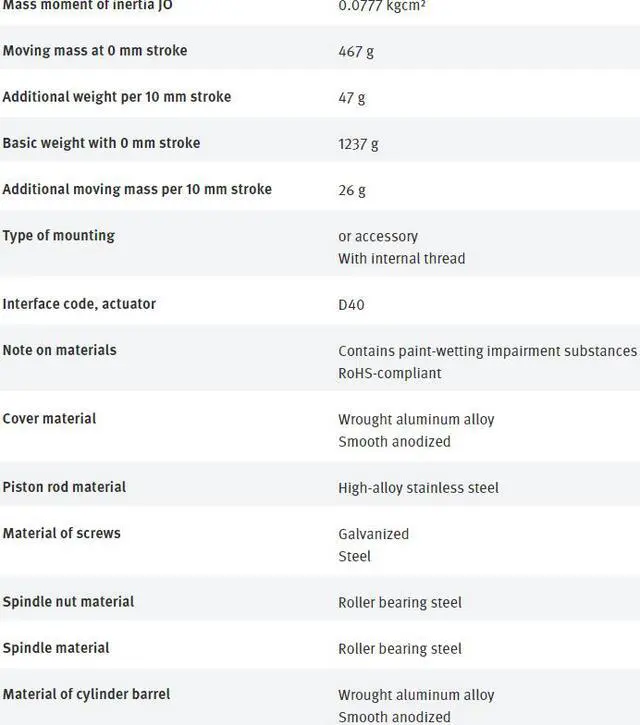Click the "Cover material" label
640x725 pixels.
click(49, 418)
